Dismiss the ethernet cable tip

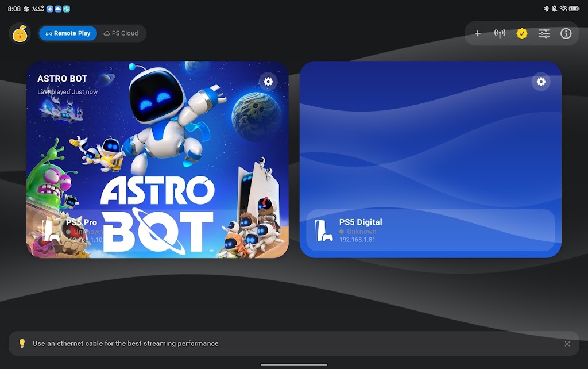tap(567, 344)
